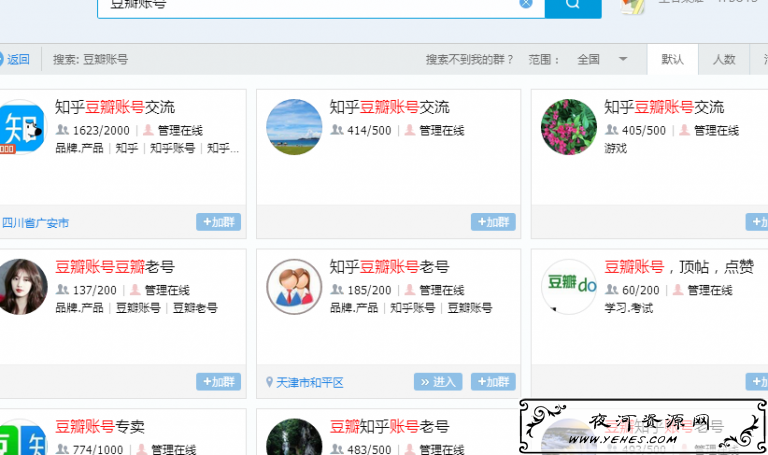Click the 知乎账号 tag on the 1623/2000 card
The width and height of the screenshot is (768, 455).
coord(172,148)
